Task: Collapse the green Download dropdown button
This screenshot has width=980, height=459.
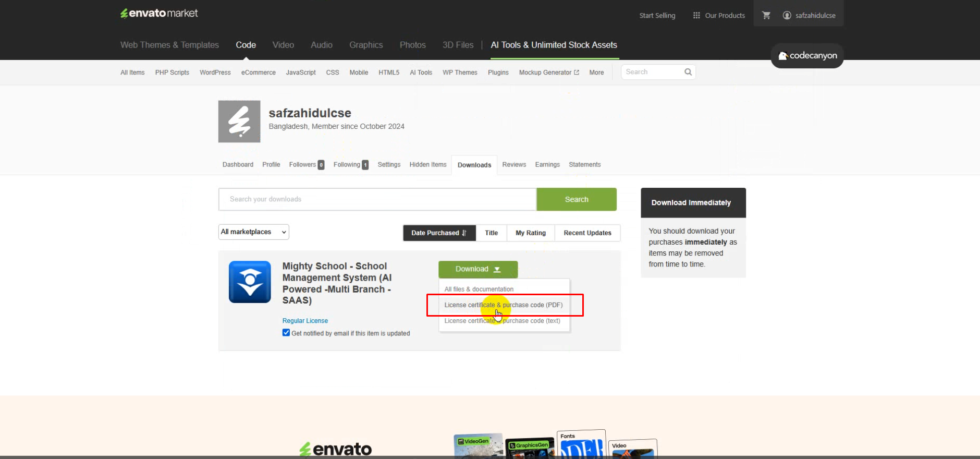Action: (477, 269)
